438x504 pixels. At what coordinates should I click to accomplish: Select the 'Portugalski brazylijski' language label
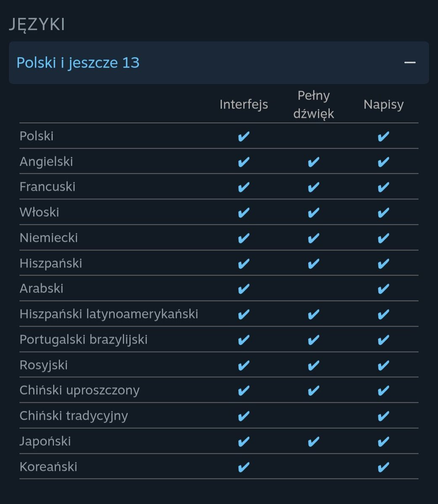pos(84,339)
